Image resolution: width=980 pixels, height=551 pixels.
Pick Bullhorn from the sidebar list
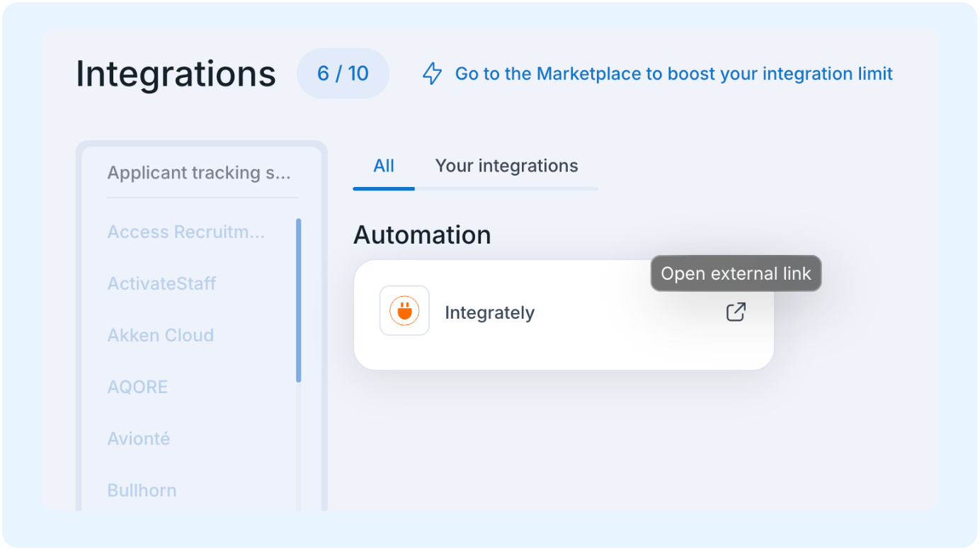click(x=142, y=490)
